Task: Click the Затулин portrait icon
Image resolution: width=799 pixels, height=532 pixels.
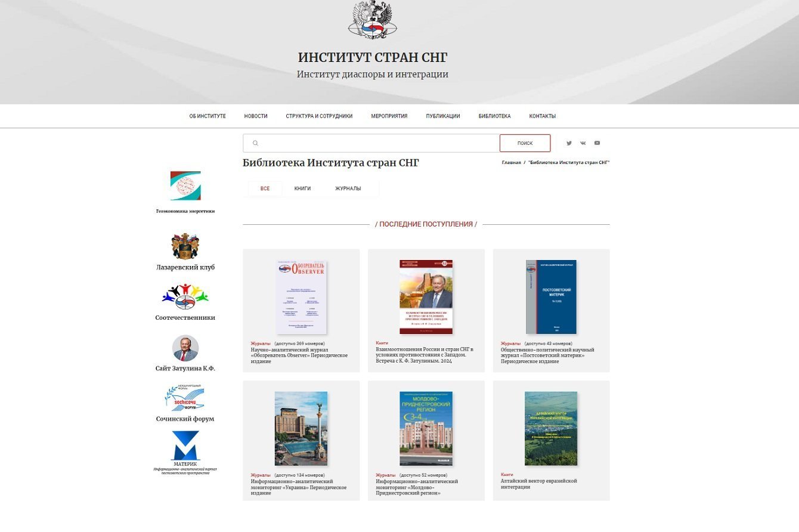Action: 185,348
